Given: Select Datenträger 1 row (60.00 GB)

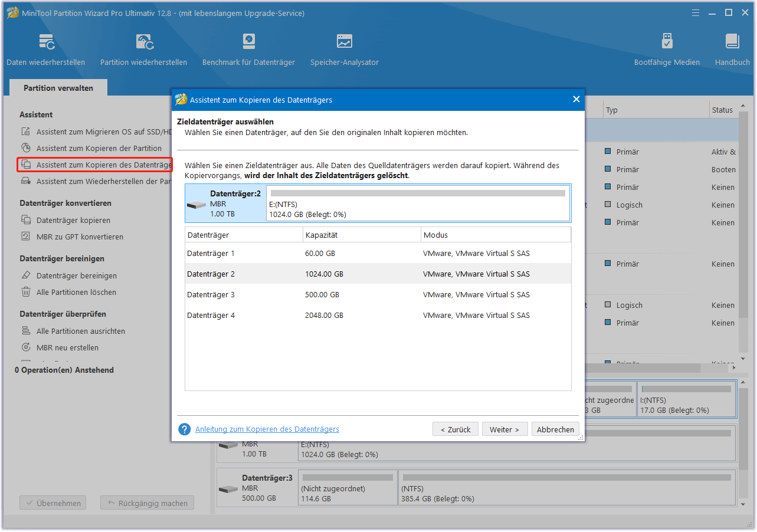Looking at the screenshot, I should (x=378, y=253).
